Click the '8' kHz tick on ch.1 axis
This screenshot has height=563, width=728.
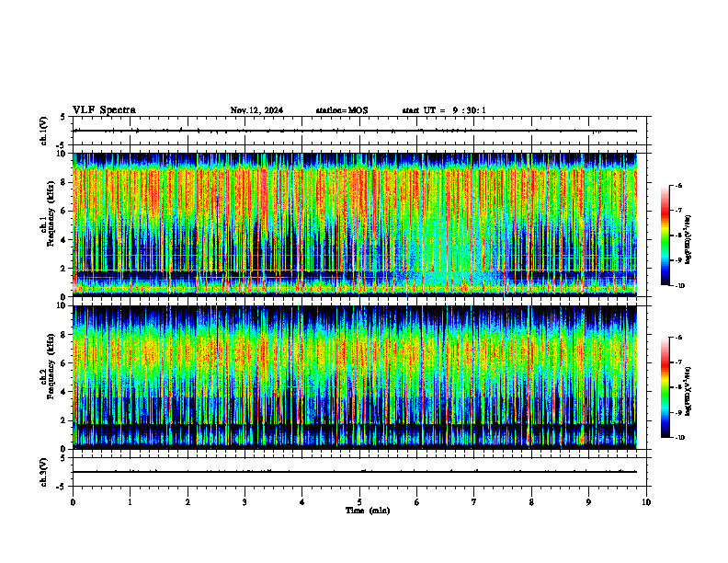point(64,182)
